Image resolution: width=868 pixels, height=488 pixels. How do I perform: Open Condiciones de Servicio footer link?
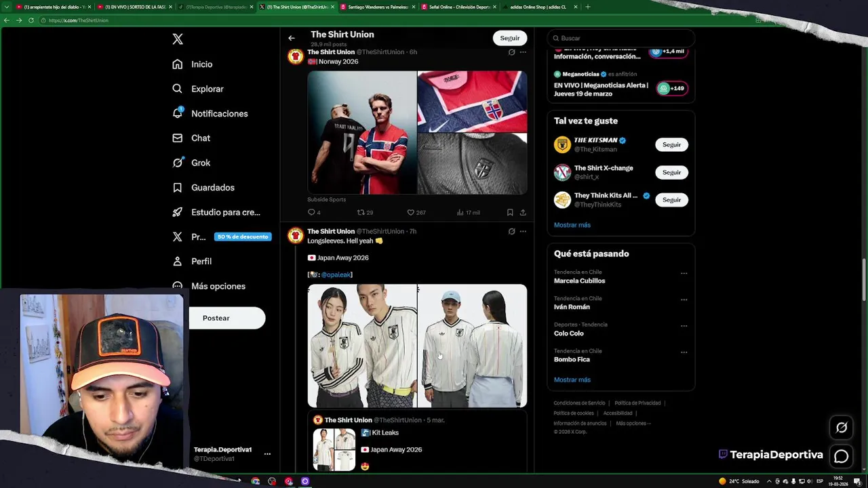point(579,403)
